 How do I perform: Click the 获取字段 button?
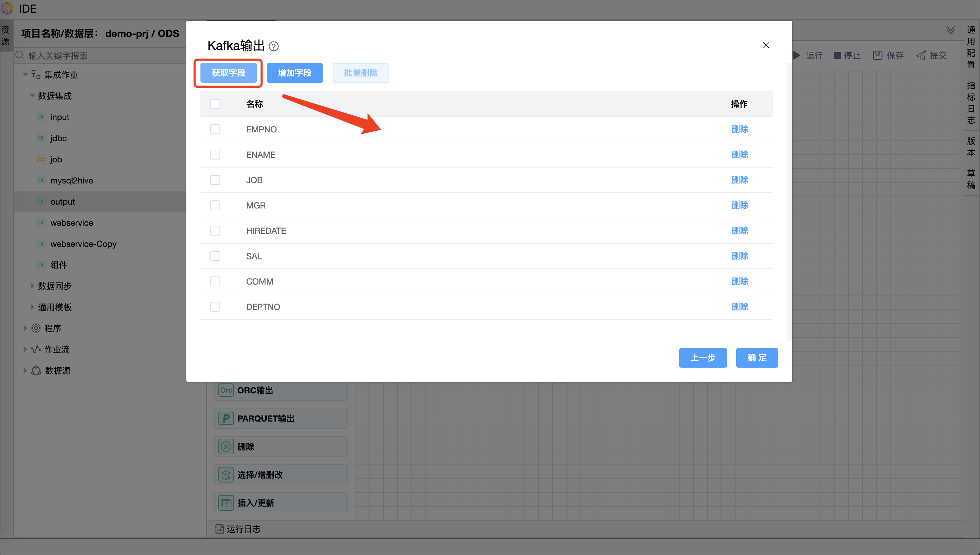click(x=228, y=73)
